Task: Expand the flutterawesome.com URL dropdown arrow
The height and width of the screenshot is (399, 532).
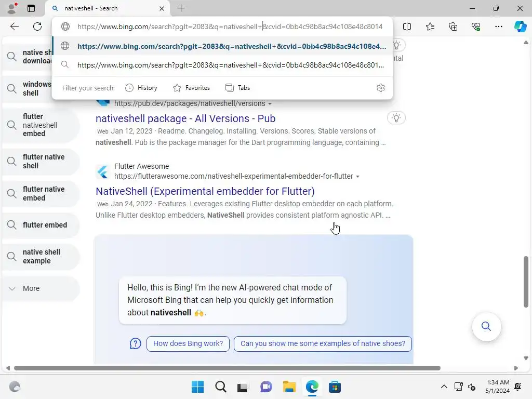Action: click(x=357, y=177)
